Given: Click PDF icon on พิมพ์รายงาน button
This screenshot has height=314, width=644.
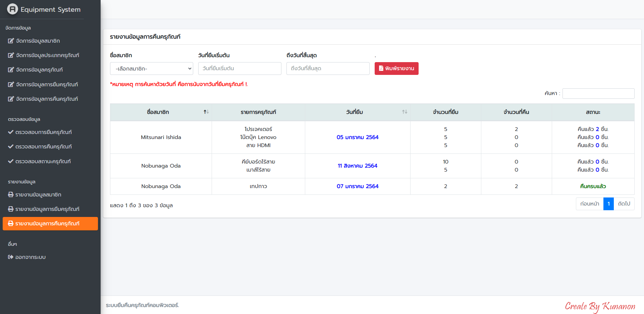Looking at the screenshot, I should coord(381,69).
